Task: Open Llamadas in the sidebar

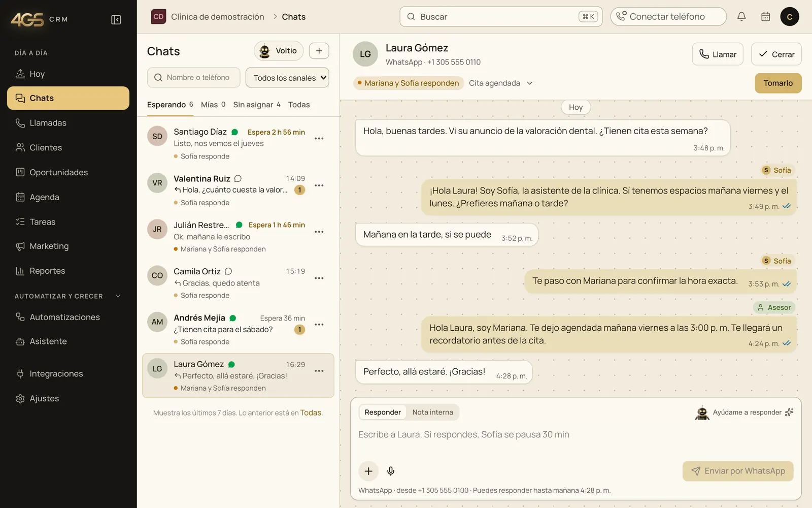Action: tap(68, 123)
